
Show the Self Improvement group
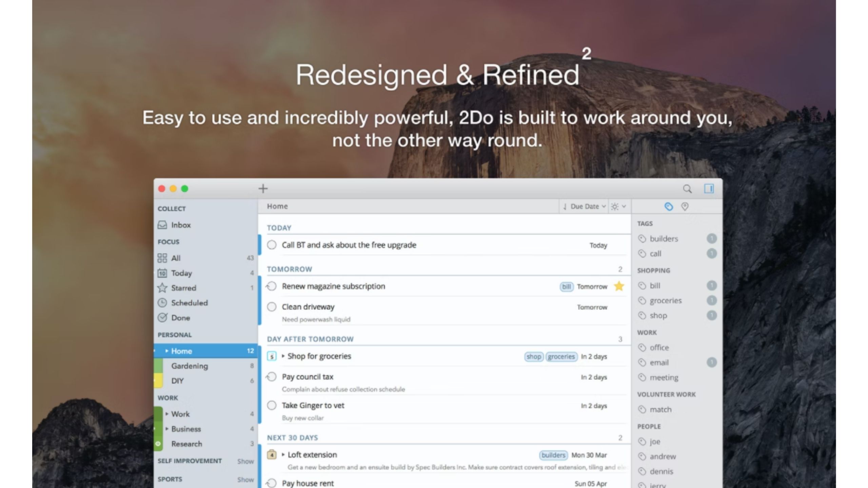(245, 461)
